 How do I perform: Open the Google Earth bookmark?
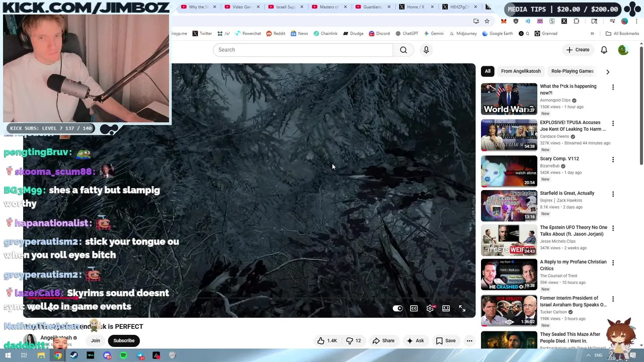[x=497, y=34]
